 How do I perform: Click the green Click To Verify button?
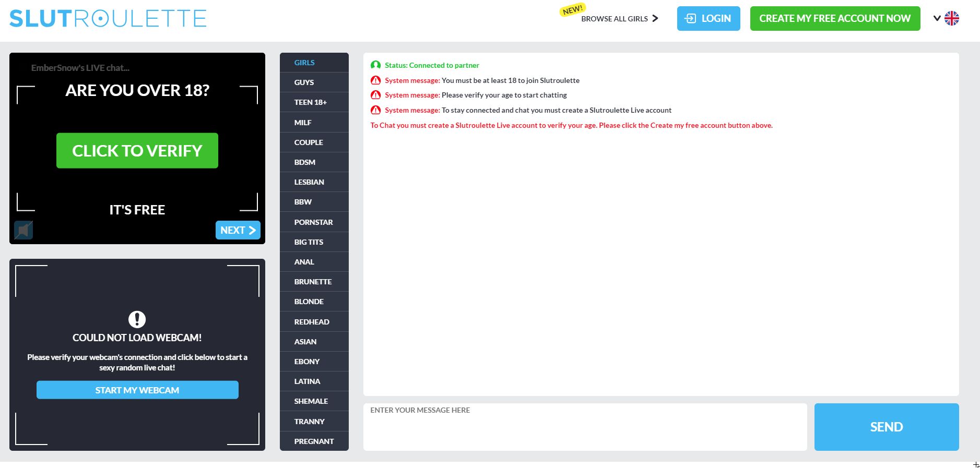tap(137, 151)
